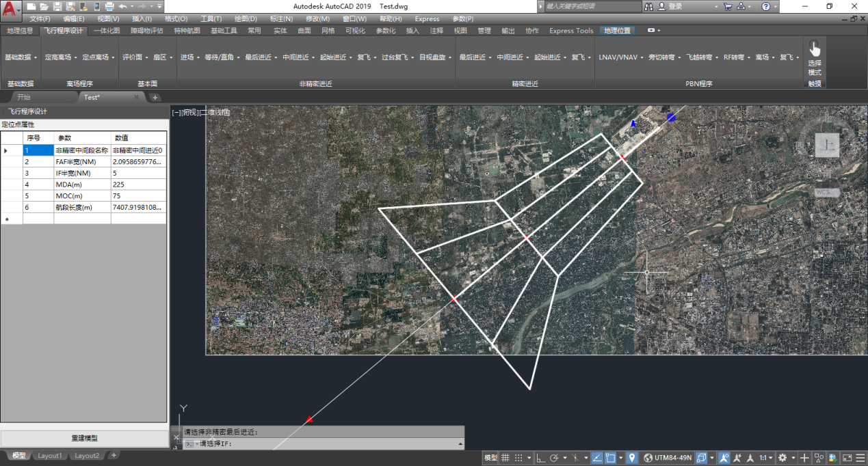Click the customization hamburger icon in status bar
The image size is (868, 466).
coord(859,458)
